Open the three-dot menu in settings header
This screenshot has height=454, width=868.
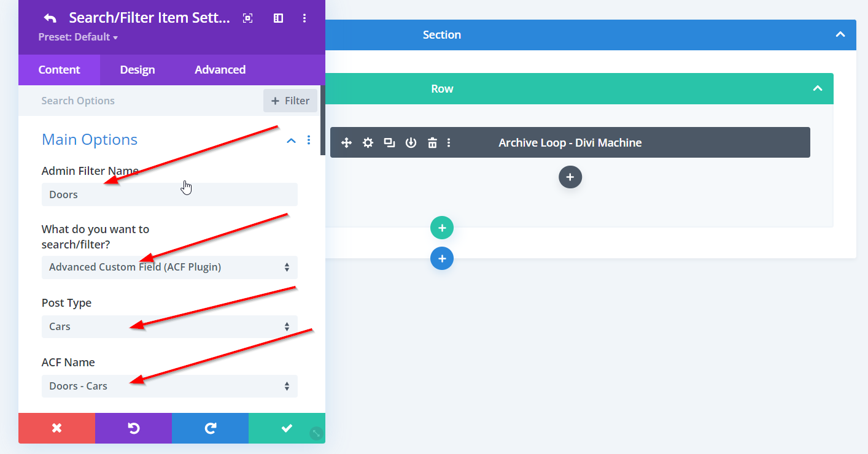tap(304, 18)
